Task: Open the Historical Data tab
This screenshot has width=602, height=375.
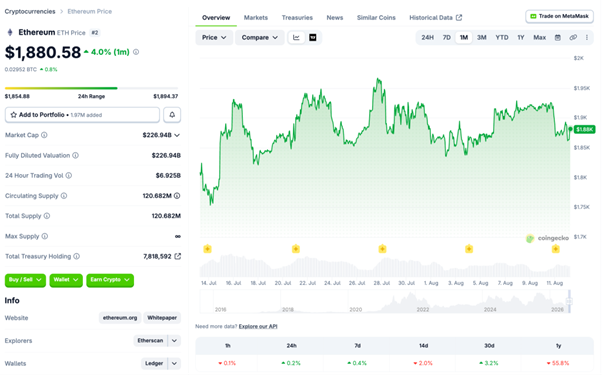Action: pos(435,18)
